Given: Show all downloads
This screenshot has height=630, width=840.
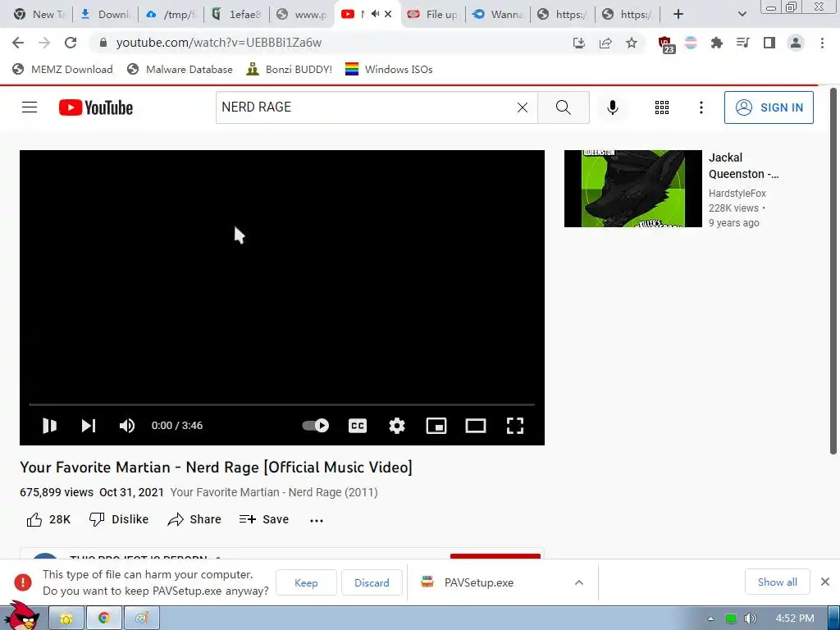Looking at the screenshot, I should pos(777,582).
